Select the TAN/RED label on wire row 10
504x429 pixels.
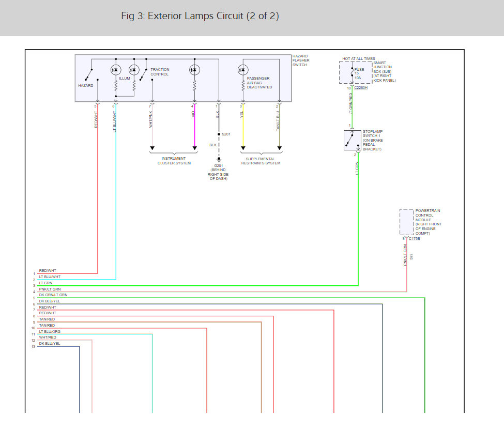47,325
